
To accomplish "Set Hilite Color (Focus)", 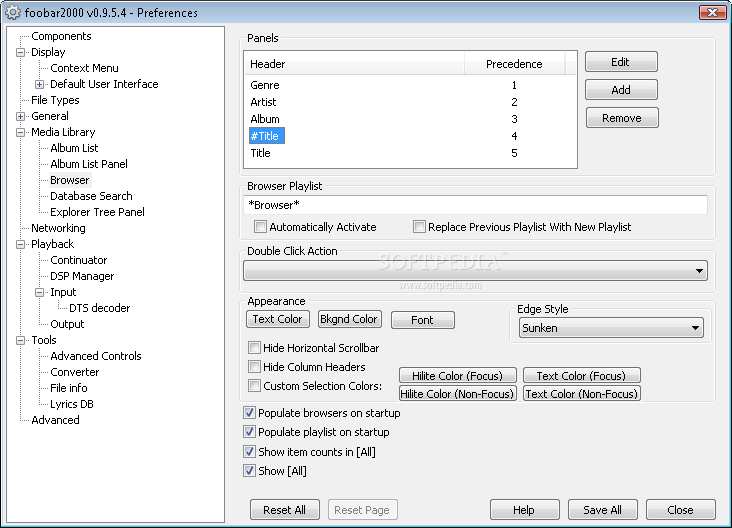I will [x=458, y=376].
